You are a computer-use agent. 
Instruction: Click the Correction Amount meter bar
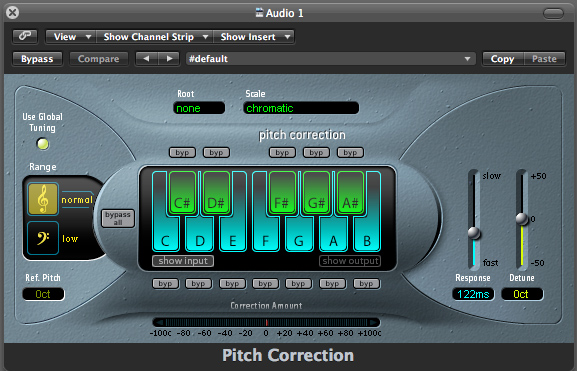pos(266,322)
